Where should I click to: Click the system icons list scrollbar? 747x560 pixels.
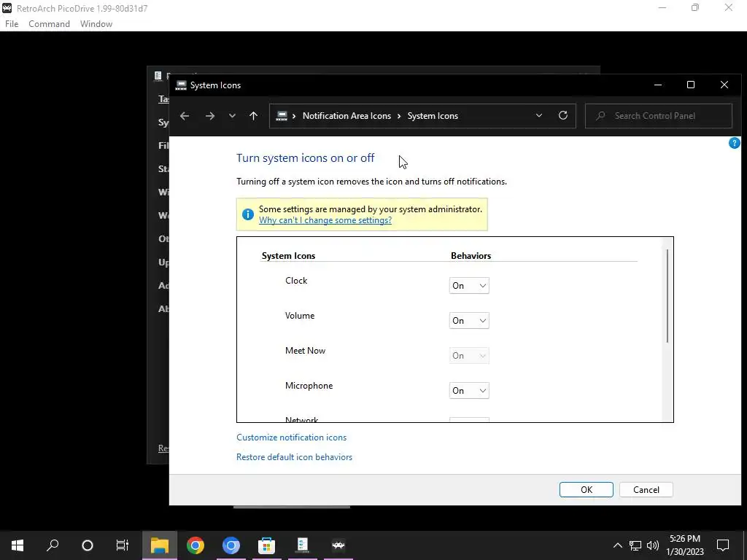(x=667, y=295)
